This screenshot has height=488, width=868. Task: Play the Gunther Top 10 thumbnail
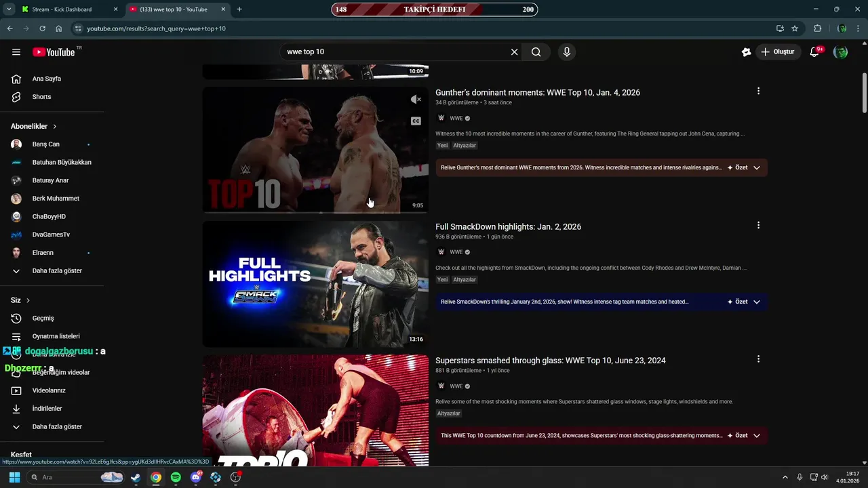(315, 150)
